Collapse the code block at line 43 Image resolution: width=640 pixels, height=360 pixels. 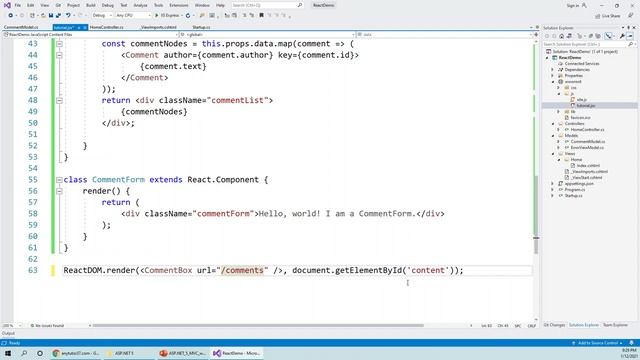59,44
